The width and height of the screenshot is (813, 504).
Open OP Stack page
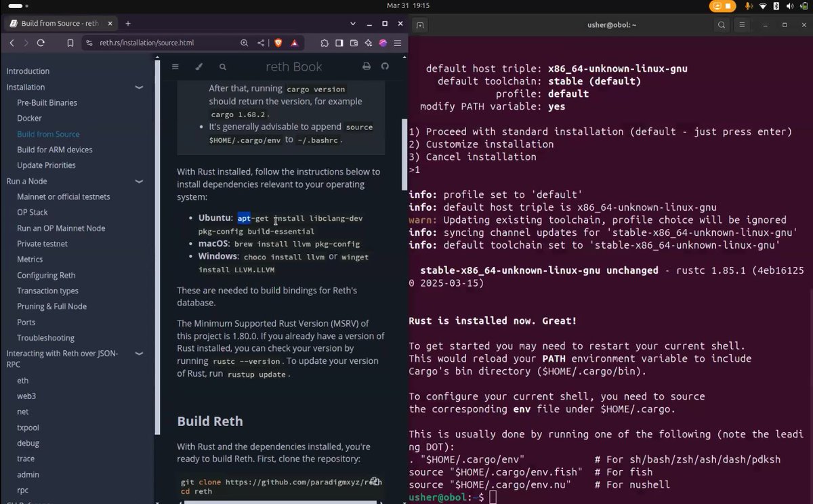pos(32,213)
